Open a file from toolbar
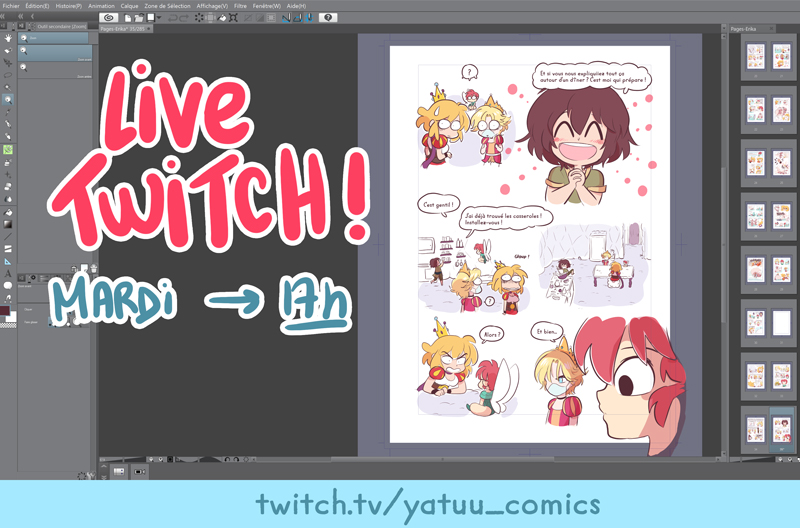This screenshot has height=528, width=800. (x=139, y=18)
